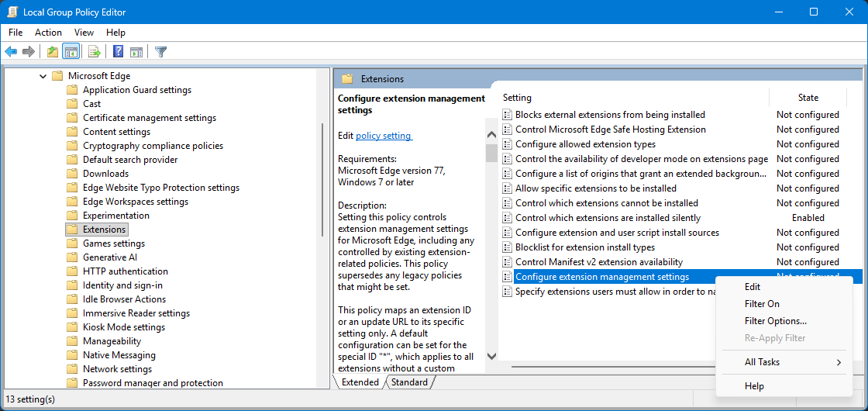Viewport: 868px width, 411px height.
Task: Select Cryptography compliance policies folder
Action: coord(153,146)
